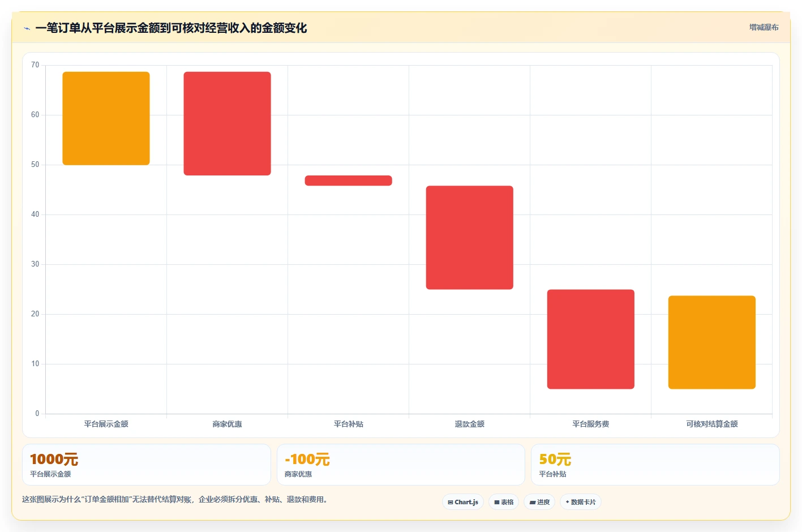The width and height of the screenshot is (802, 532).
Task: Click the red 商家优惠 bar
Action: pos(227,123)
